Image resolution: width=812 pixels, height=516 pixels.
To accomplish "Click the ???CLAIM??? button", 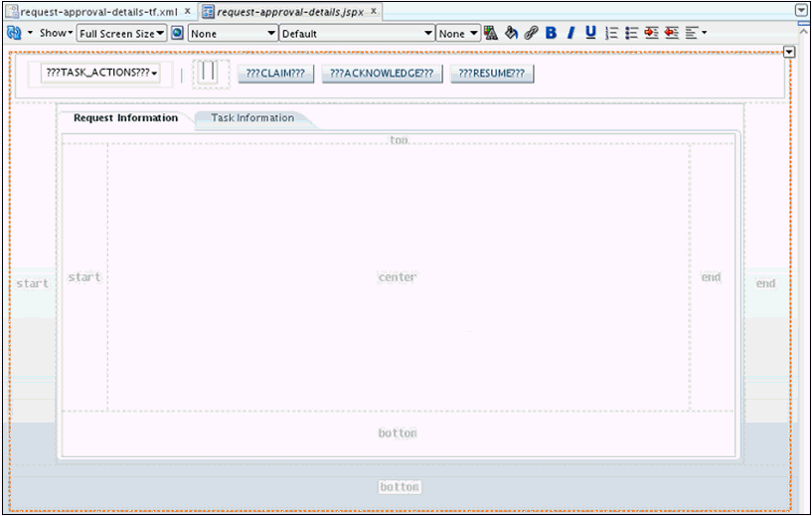I will coord(275,74).
